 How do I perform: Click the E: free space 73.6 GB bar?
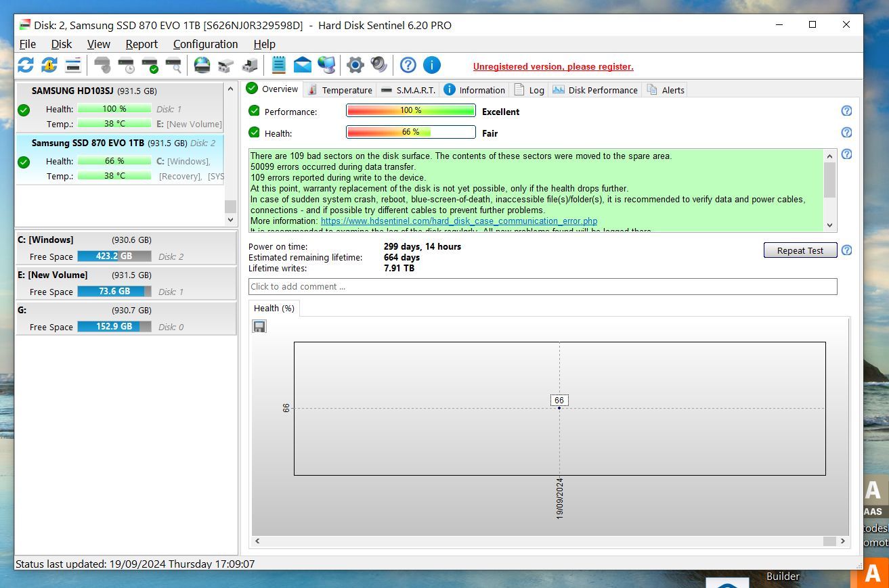click(x=114, y=292)
